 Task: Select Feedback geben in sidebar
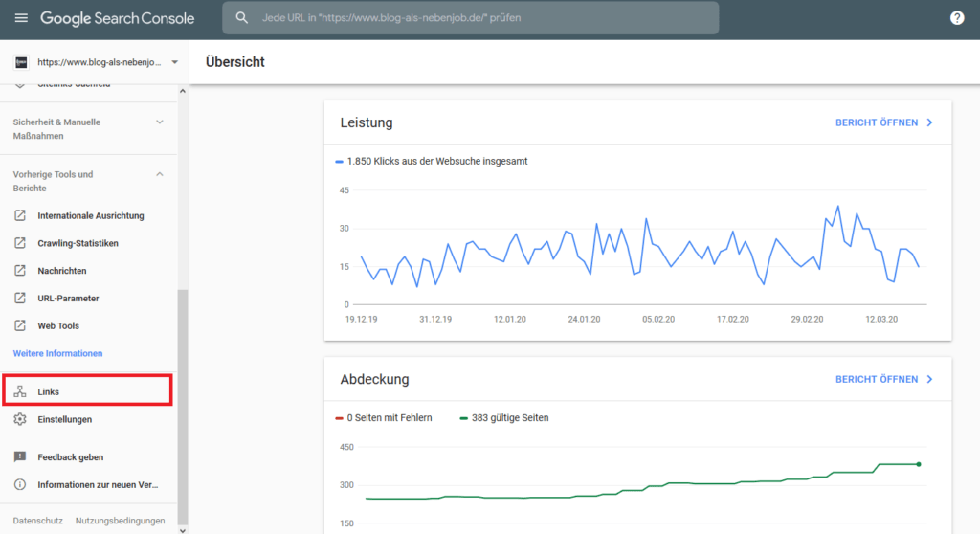(x=71, y=457)
